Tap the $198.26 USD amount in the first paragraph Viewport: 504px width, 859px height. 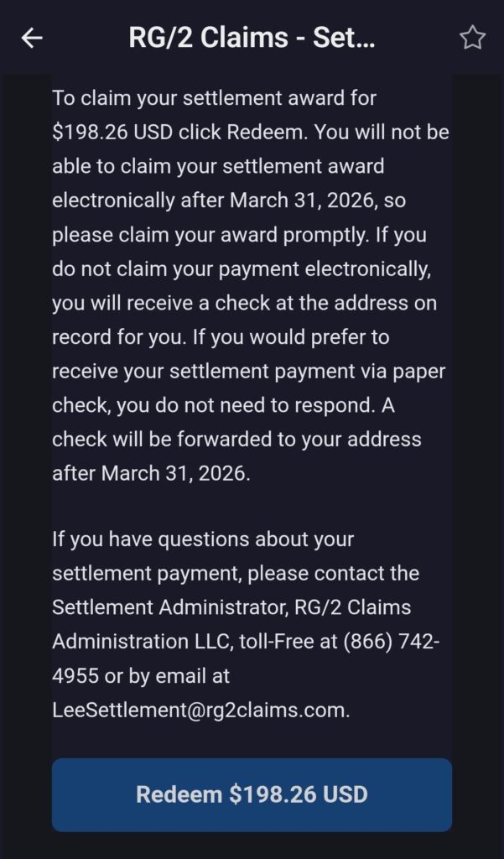click(x=113, y=132)
